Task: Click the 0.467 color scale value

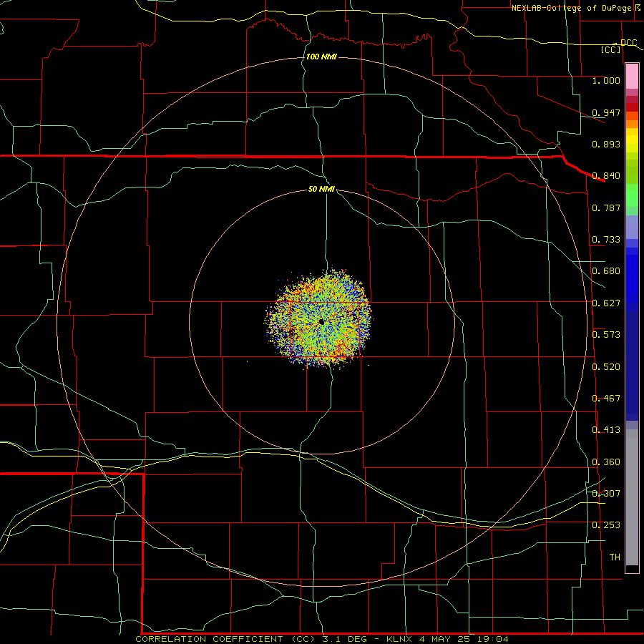Action: (x=606, y=399)
